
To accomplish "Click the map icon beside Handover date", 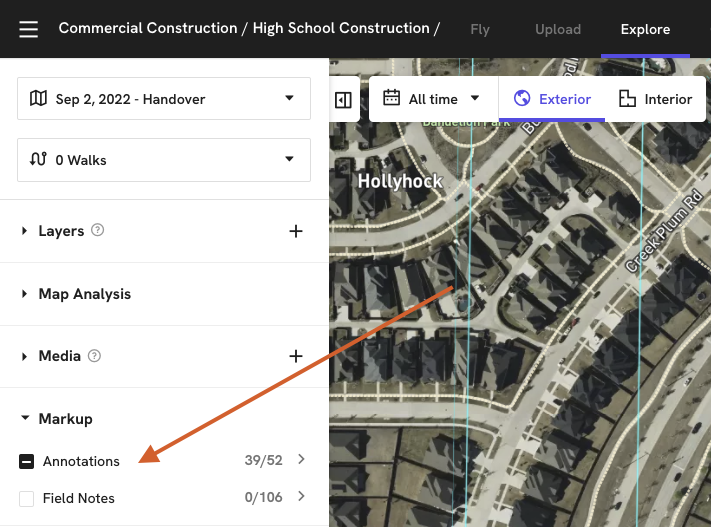I will (x=38, y=98).
